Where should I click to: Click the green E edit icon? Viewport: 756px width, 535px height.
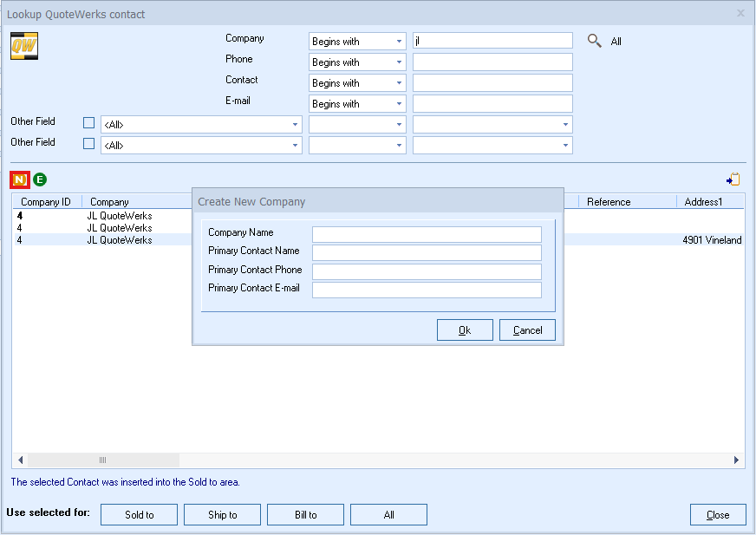click(40, 180)
